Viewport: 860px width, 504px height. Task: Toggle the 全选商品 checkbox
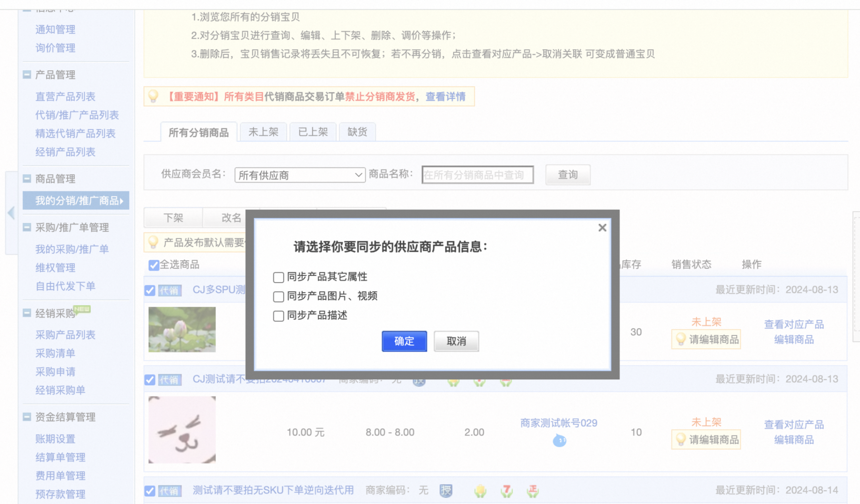(x=154, y=265)
